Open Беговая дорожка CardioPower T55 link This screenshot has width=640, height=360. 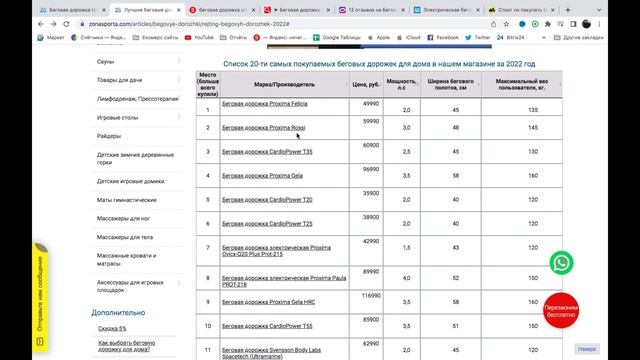click(x=267, y=326)
